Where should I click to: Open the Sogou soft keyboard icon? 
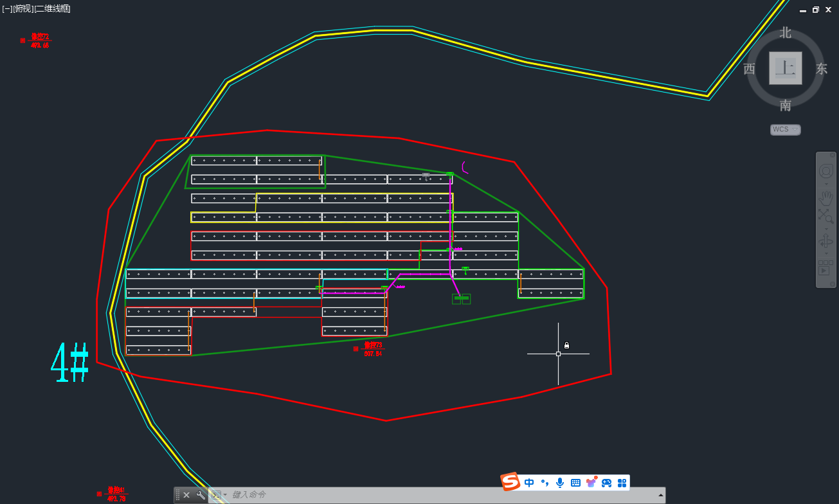575,483
